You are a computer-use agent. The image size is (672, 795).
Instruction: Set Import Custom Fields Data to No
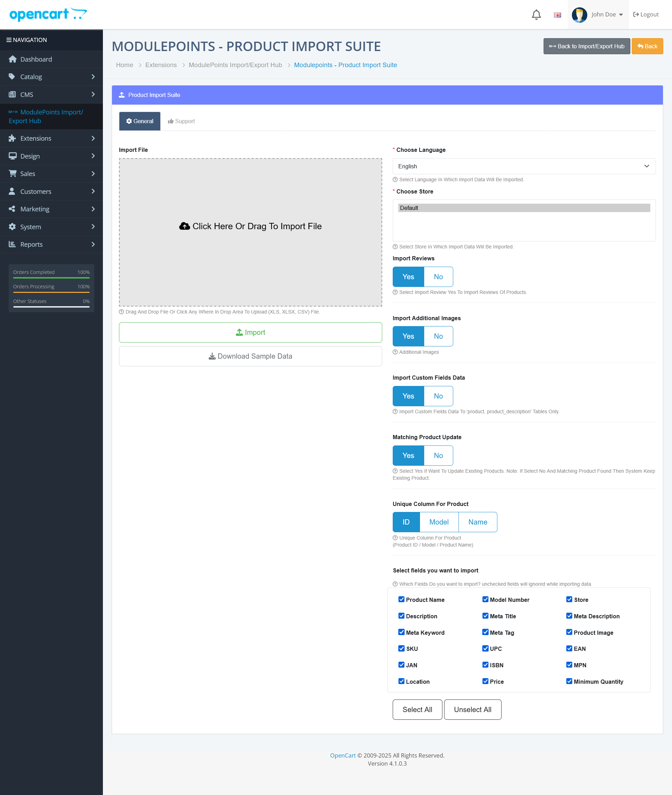(438, 396)
